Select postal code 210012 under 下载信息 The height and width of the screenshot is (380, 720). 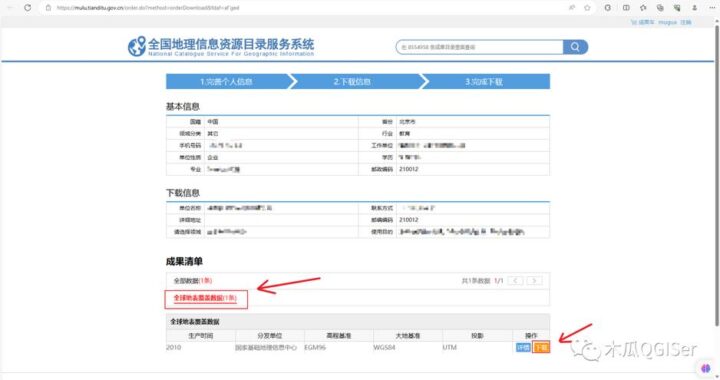coord(409,220)
